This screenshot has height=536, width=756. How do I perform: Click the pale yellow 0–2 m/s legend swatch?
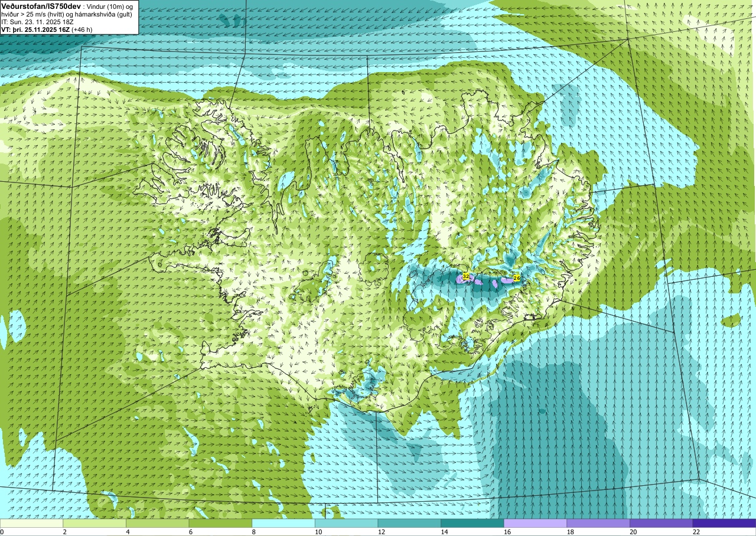pos(31,523)
